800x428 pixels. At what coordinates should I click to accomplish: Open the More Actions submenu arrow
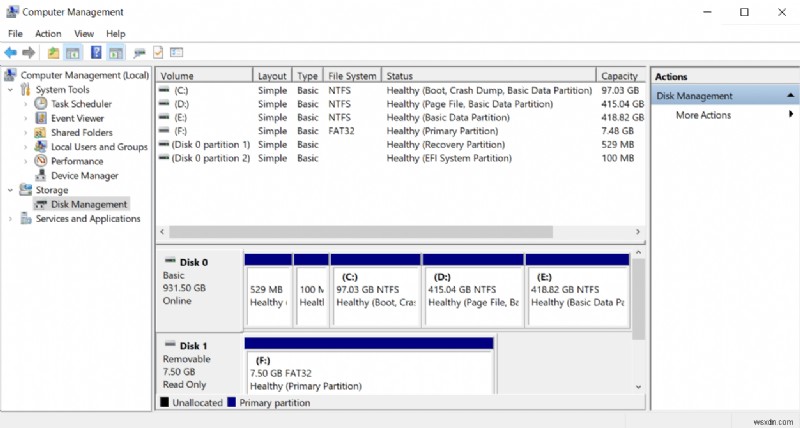(x=791, y=114)
